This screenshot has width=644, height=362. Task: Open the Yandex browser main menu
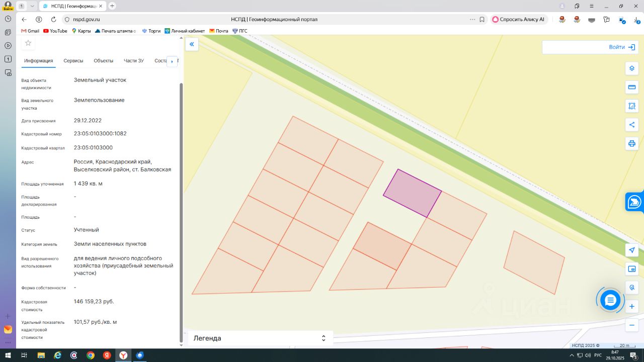592,6
